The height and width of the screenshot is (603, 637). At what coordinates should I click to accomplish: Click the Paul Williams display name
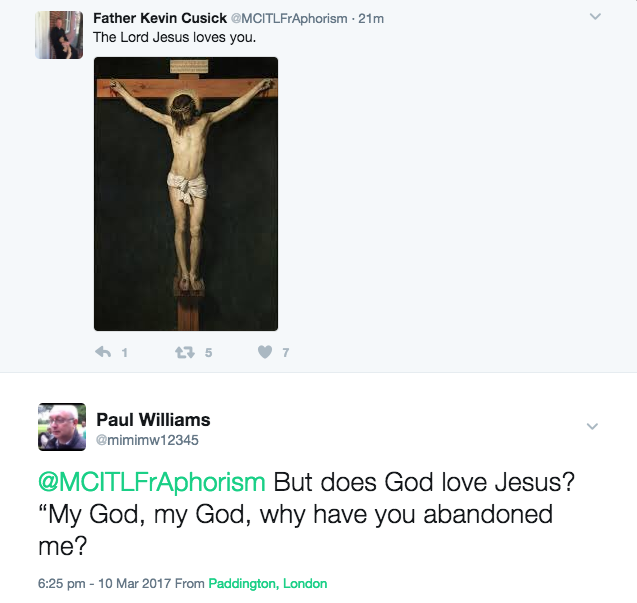[153, 419]
